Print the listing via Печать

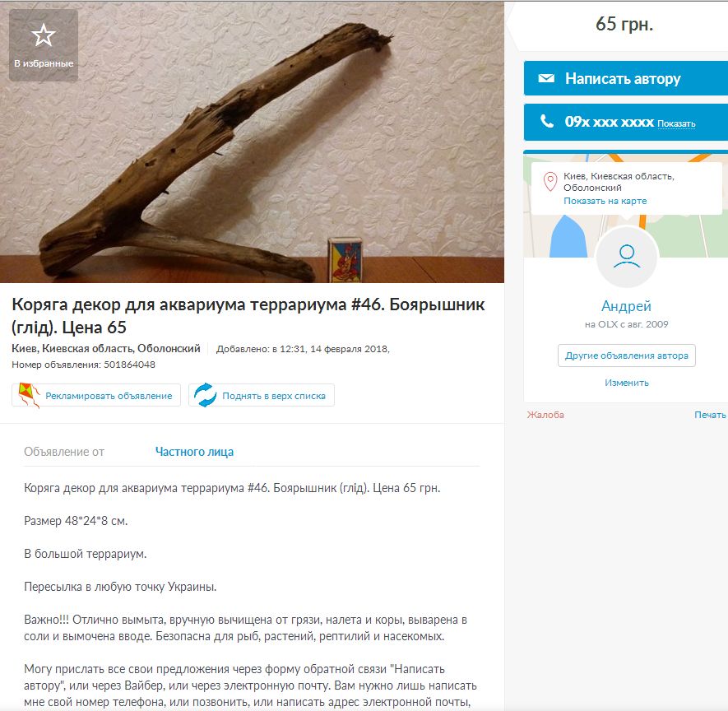coord(710,415)
